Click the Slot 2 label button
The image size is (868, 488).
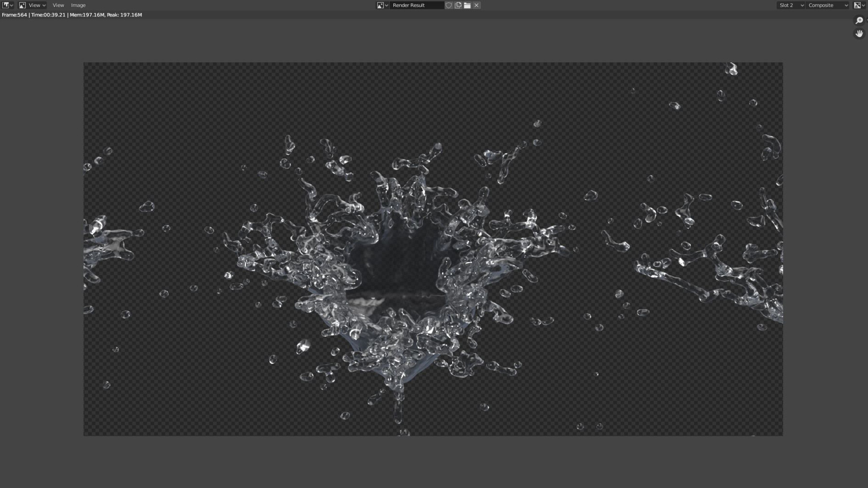786,5
